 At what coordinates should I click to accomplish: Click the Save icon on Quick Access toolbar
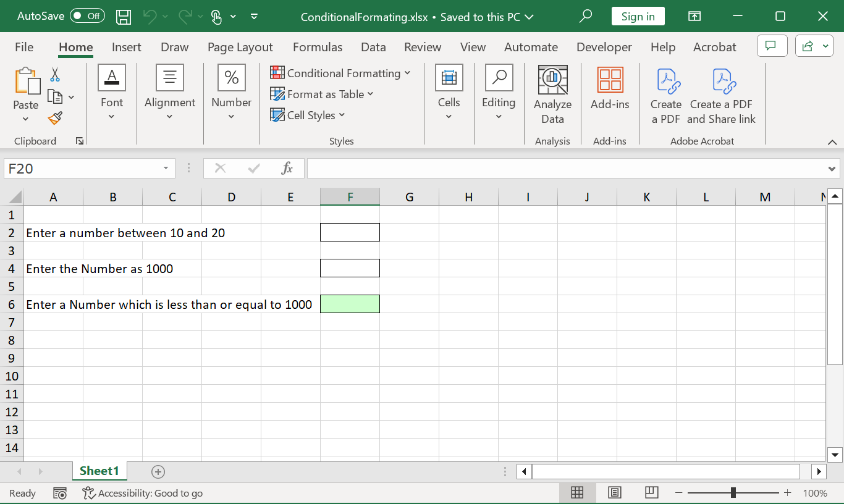(x=123, y=16)
